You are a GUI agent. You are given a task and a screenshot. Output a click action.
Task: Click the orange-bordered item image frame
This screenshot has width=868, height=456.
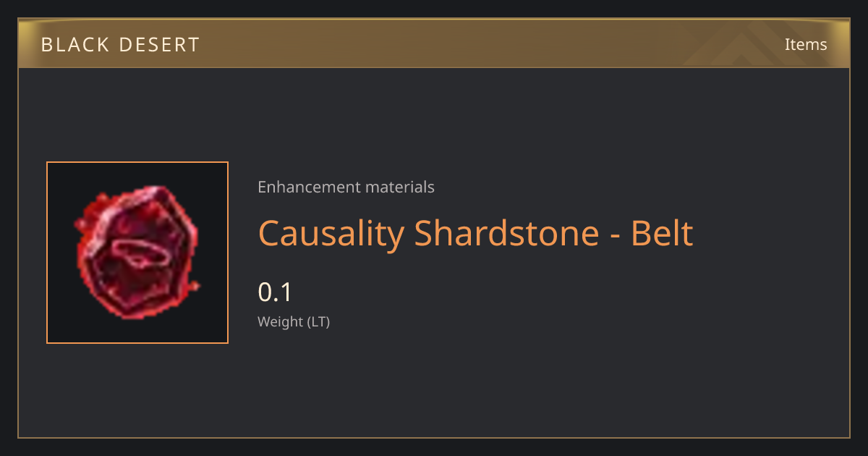(x=137, y=253)
